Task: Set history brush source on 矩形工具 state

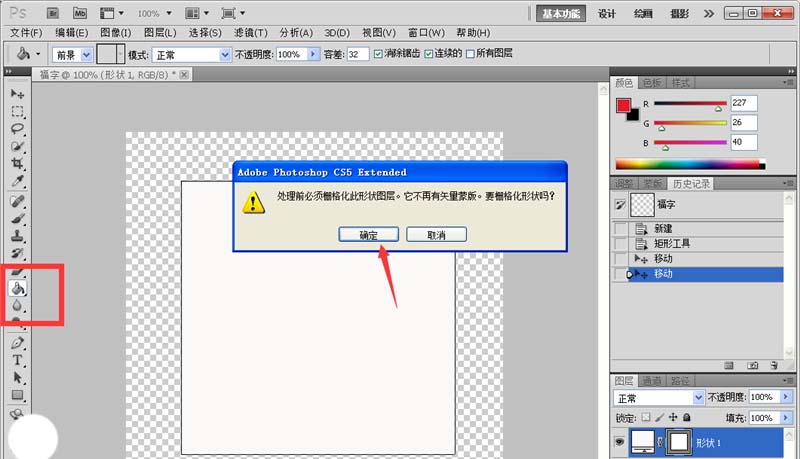Action: tap(620, 244)
